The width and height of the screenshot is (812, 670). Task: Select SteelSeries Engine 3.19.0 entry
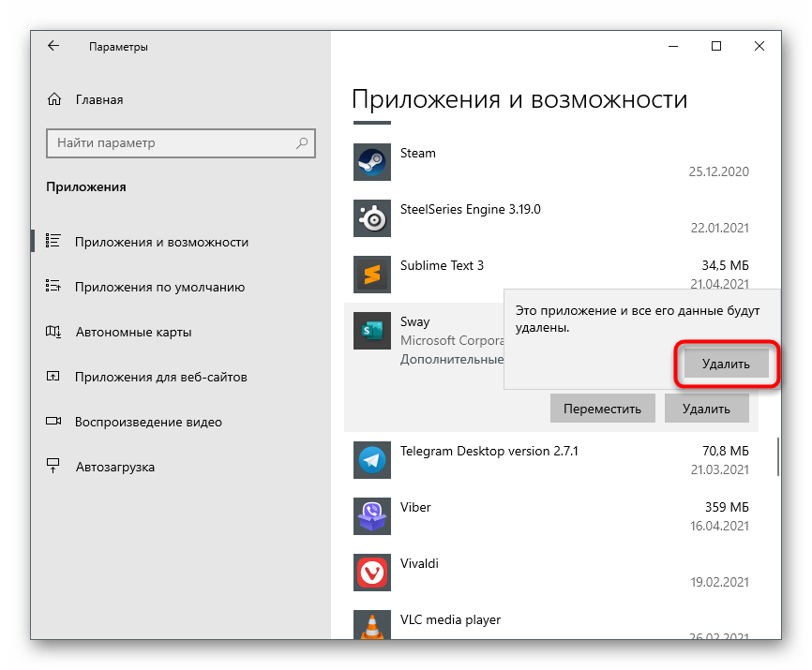click(470, 209)
